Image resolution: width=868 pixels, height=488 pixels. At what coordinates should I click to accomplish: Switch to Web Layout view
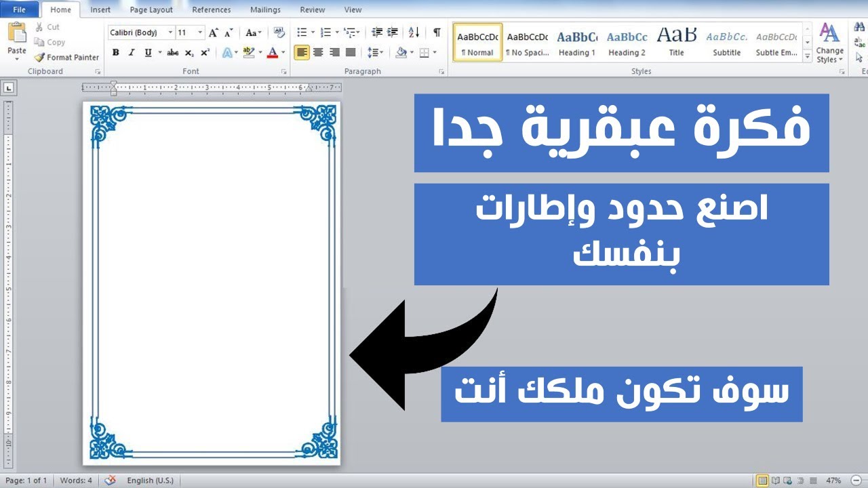click(x=788, y=481)
